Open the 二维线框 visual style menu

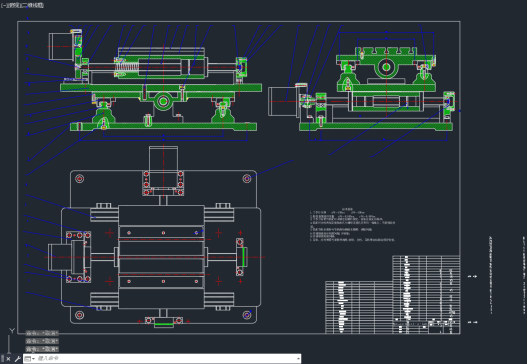(x=31, y=5)
